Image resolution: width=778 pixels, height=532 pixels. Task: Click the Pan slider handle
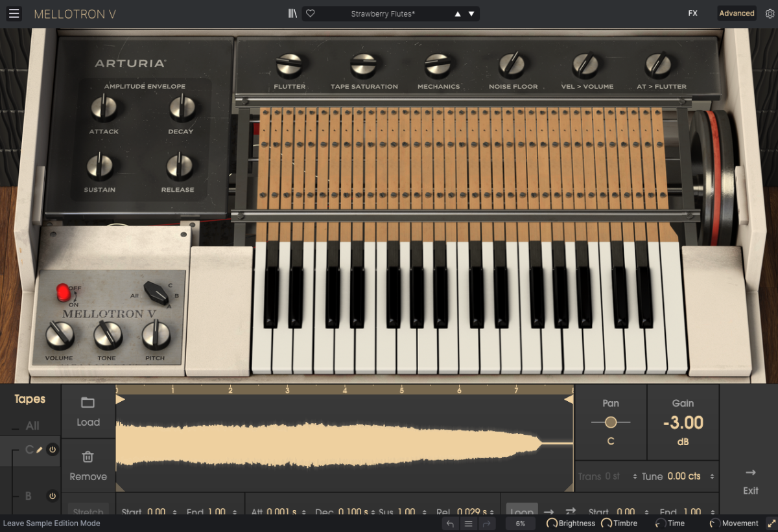611,422
